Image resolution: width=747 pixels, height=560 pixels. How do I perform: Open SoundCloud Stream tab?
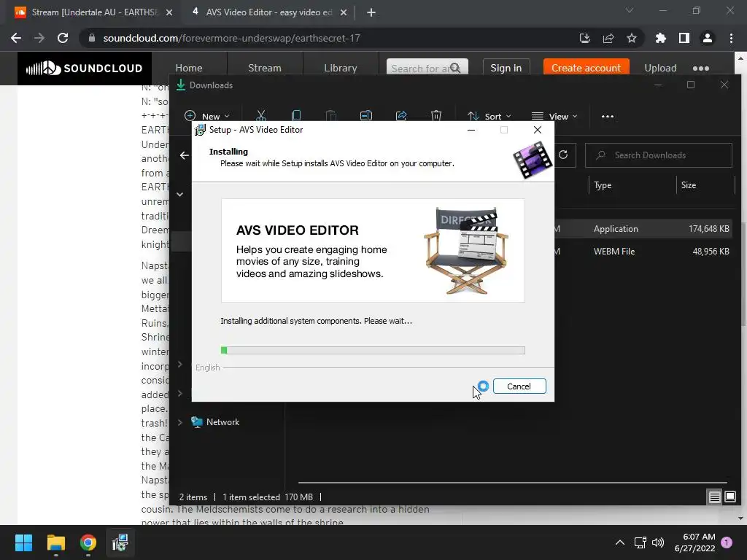click(264, 68)
